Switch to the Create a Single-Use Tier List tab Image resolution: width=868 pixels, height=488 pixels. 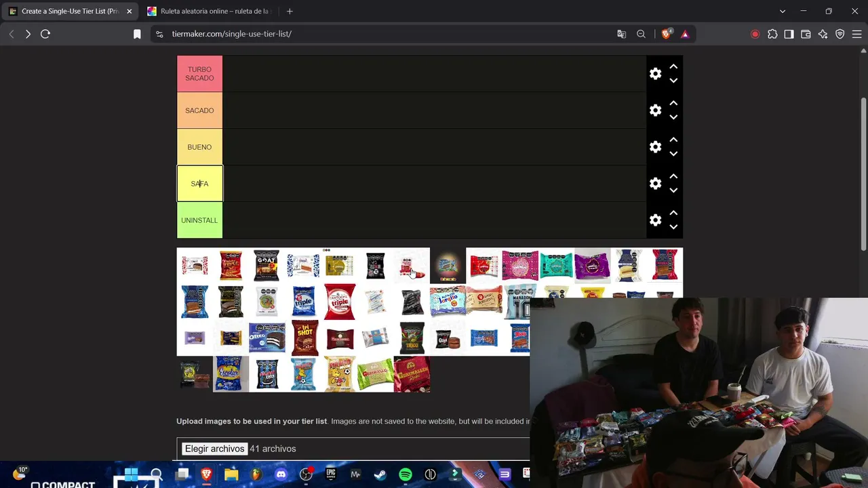point(71,12)
